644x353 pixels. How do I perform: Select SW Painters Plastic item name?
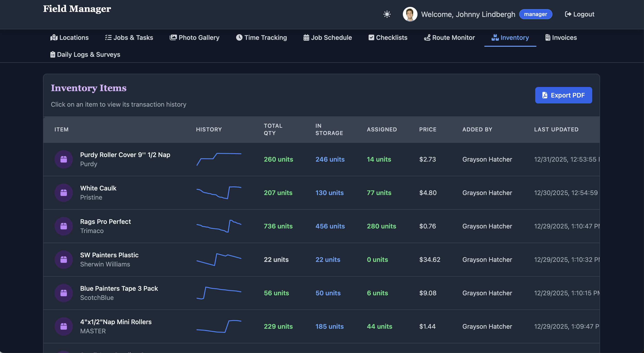[x=109, y=255]
